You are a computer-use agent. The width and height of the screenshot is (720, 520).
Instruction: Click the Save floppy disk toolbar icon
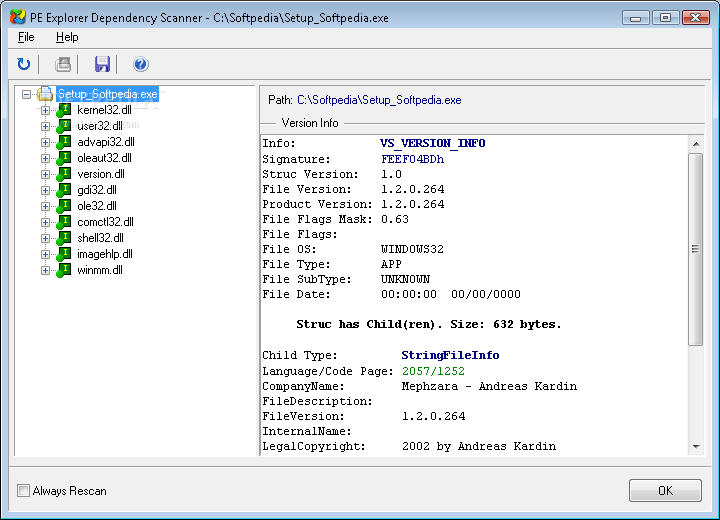coord(102,64)
